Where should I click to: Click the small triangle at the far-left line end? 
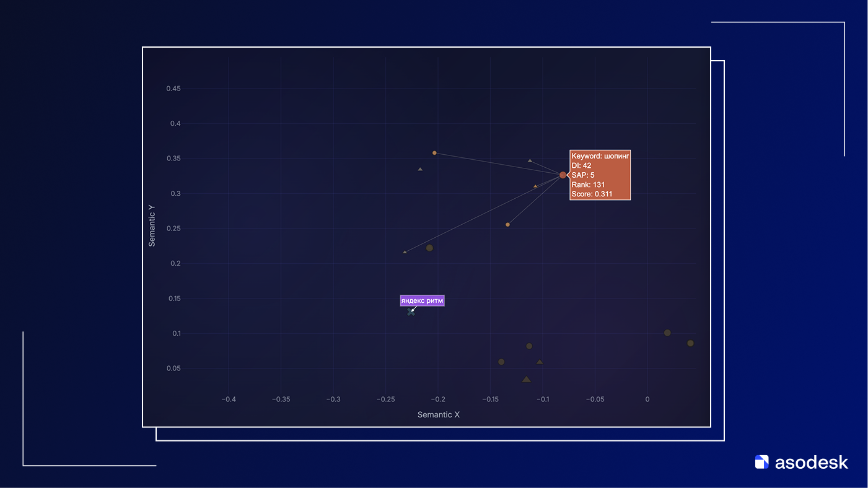point(405,252)
